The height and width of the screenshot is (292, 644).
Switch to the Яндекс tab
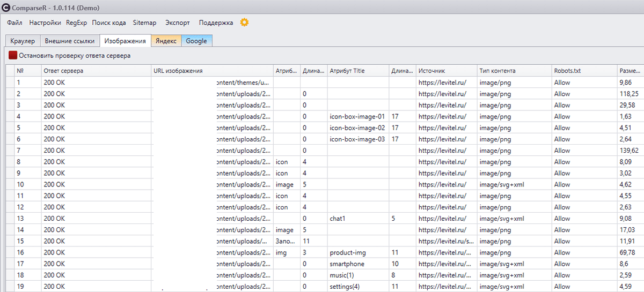(166, 41)
